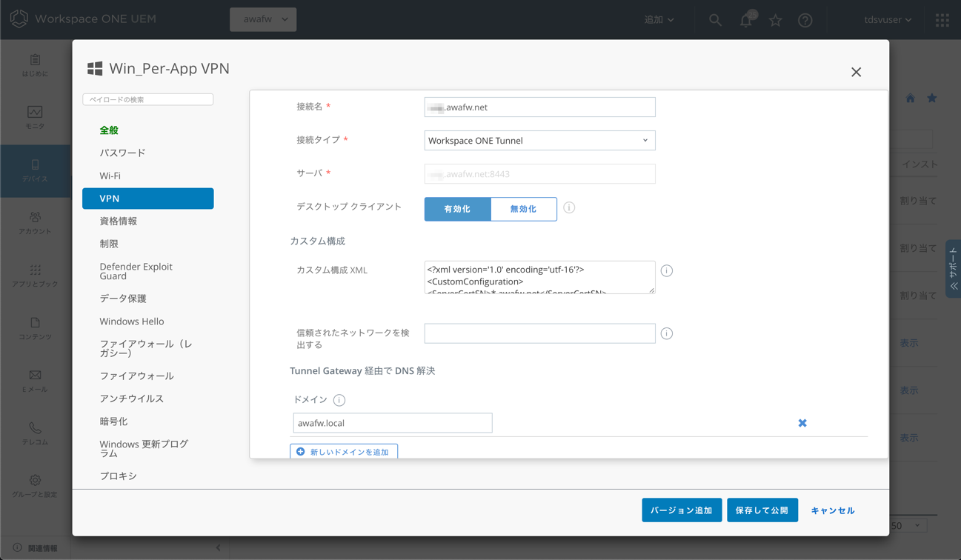Open the モニタ sidebar icon
Viewport: 961px width, 560px height.
point(35,112)
